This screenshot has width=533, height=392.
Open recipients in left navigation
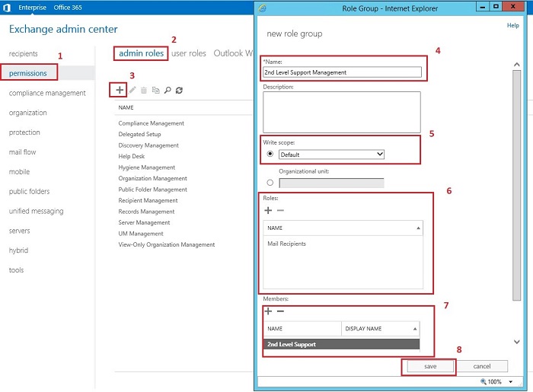pos(23,54)
